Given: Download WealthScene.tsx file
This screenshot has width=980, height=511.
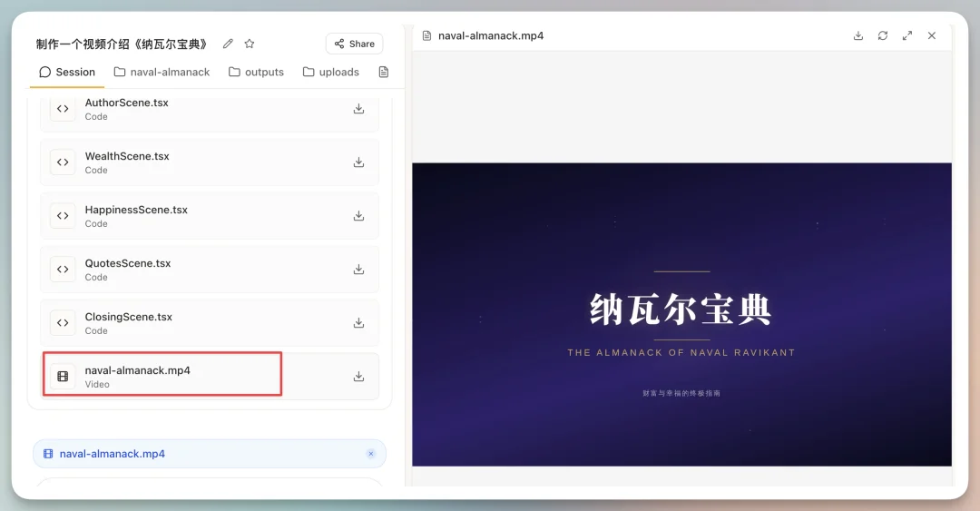Looking at the screenshot, I should click(358, 162).
